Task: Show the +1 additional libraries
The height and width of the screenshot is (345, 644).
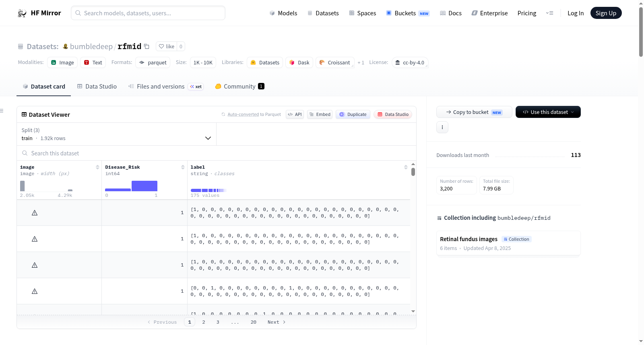Action: (x=361, y=62)
